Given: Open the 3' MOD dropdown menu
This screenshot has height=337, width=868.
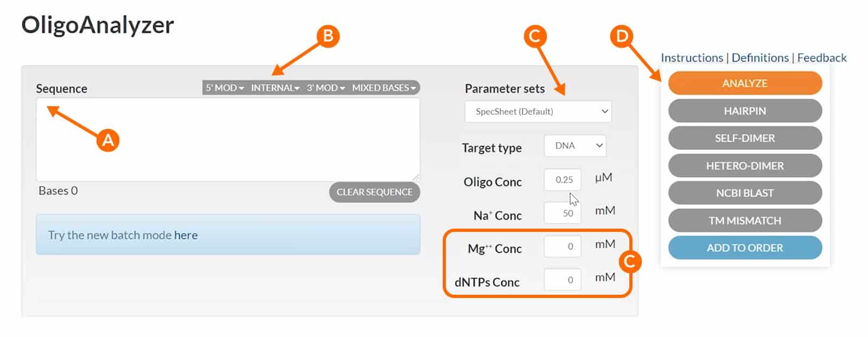Looking at the screenshot, I should [325, 88].
